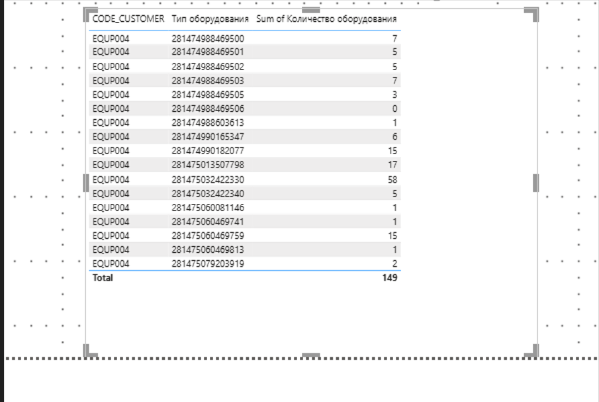Select type cell 281474988469500
The image size is (599, 402).
208,39
